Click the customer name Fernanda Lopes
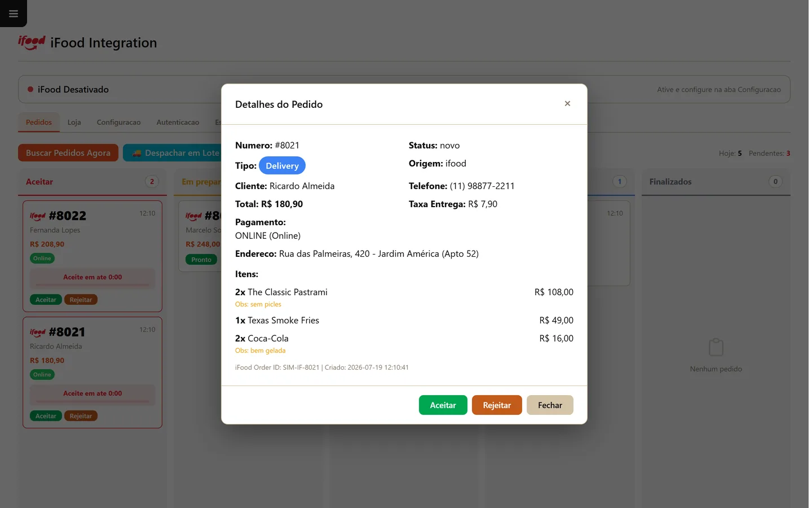The image size is (812, 508). tap(55, 230)
